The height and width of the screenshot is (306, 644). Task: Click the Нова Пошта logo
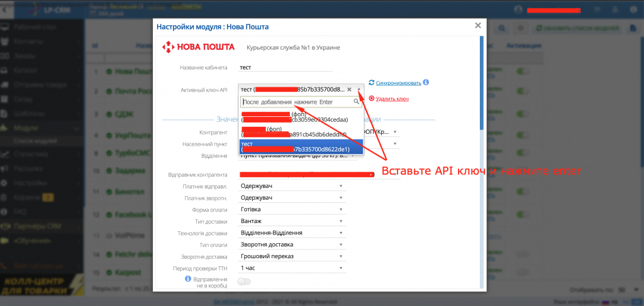pos(198,46)
